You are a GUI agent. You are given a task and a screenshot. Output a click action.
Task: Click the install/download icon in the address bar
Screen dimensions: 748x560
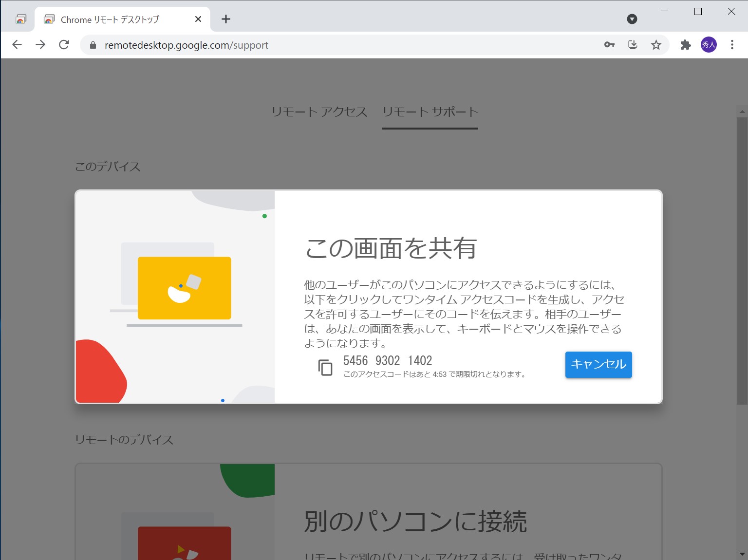pos(633,45)
